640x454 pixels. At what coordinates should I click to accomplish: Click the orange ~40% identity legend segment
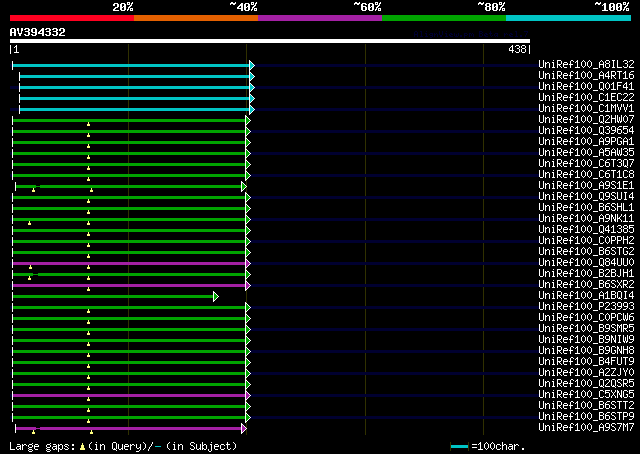point(196,18)
